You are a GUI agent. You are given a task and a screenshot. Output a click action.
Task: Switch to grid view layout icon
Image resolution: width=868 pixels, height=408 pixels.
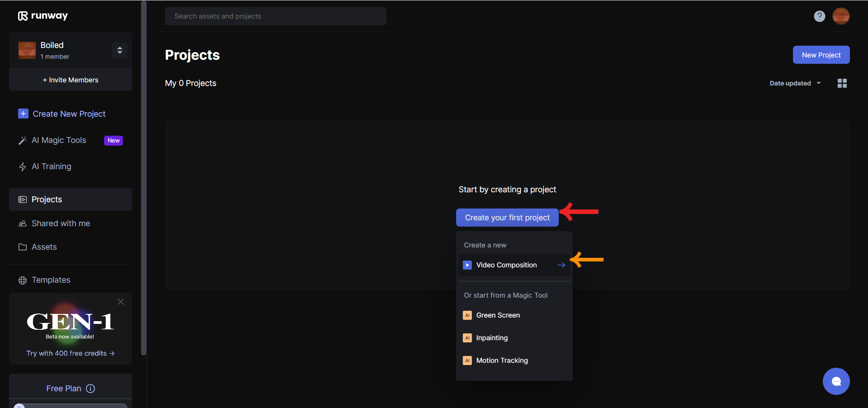[842, 83]
